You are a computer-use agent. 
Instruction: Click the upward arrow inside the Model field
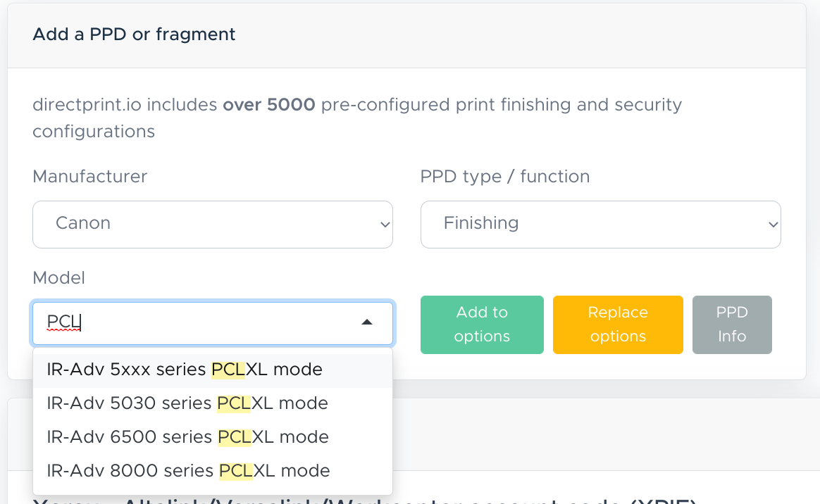(367, 321)
